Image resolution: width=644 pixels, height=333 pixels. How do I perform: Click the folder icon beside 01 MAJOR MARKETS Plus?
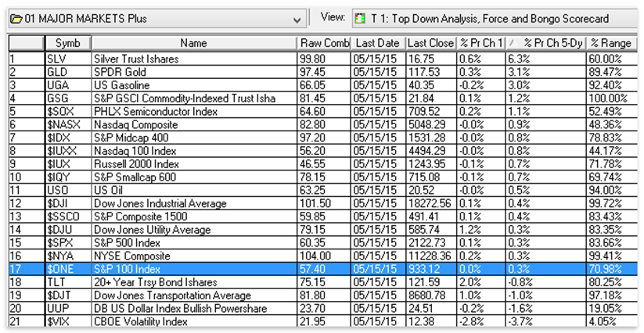point(17,19)
